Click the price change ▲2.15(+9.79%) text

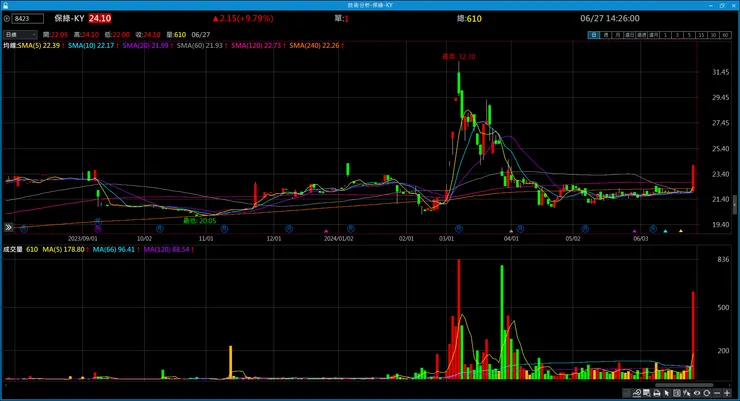tap(243, 18)
